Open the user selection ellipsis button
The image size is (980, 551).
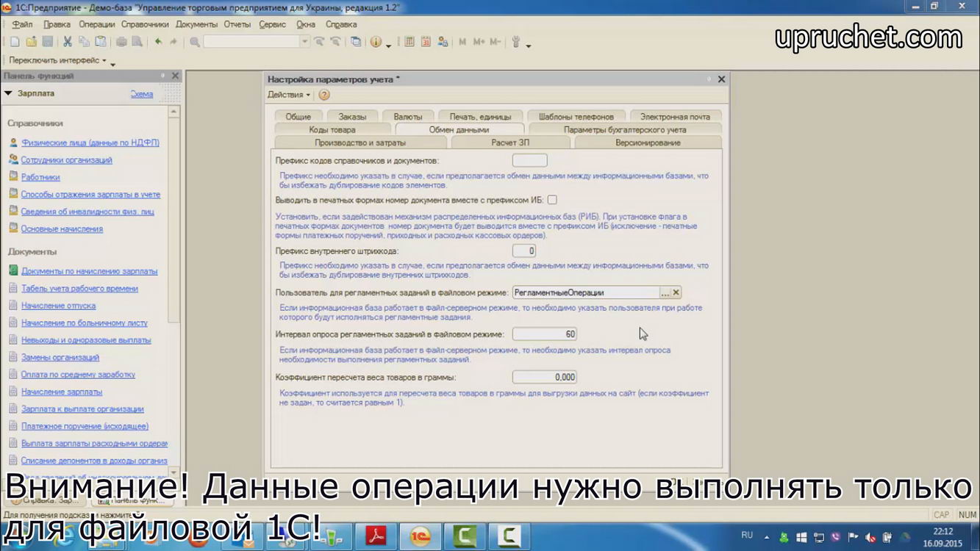click(x=665, y=292)
